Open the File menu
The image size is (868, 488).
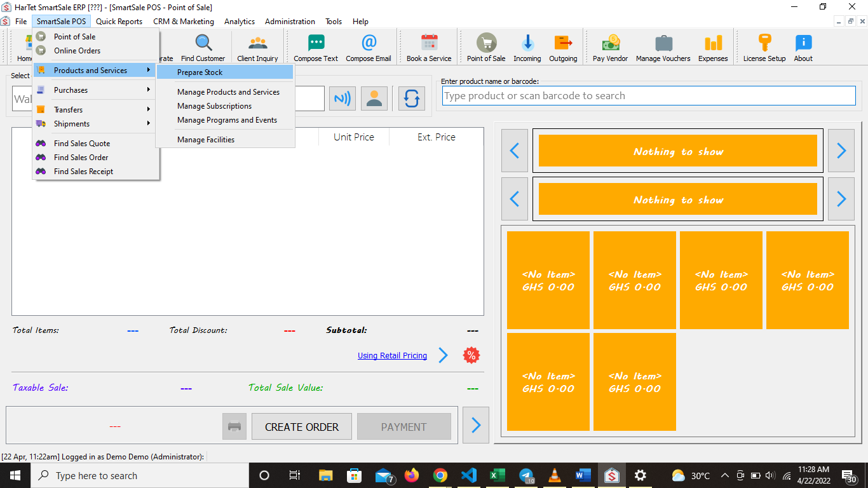[x=21, y=21]
